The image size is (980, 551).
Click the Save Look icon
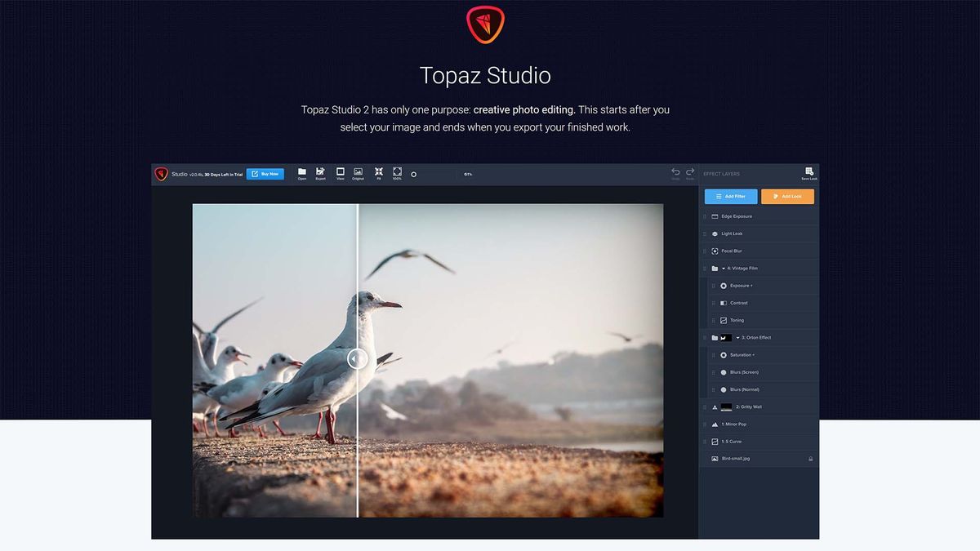[808, 171]
